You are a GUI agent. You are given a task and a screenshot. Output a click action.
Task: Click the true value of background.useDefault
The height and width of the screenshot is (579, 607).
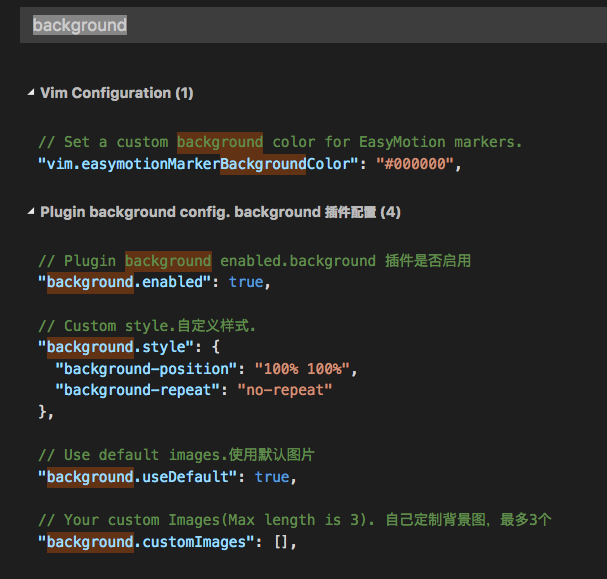tap(271, 477)
